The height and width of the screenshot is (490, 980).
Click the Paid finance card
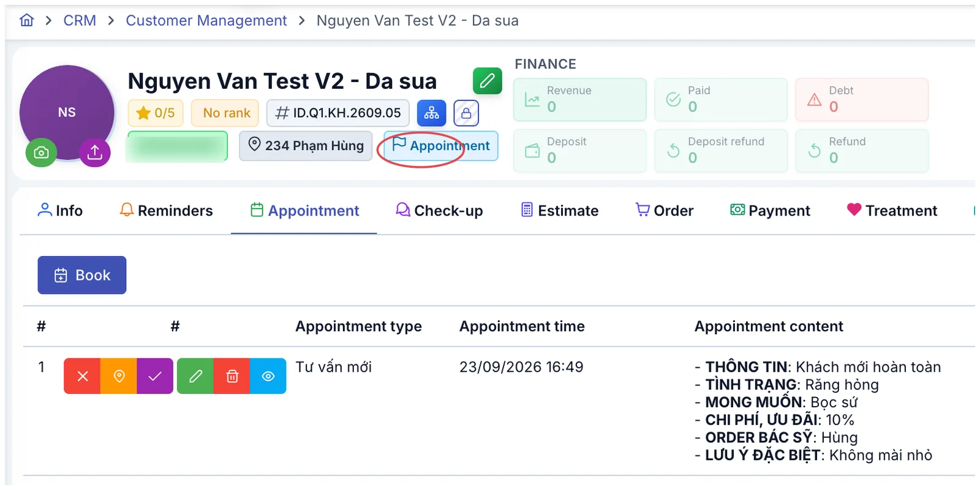pyautogui.click(x=721, y=99)
